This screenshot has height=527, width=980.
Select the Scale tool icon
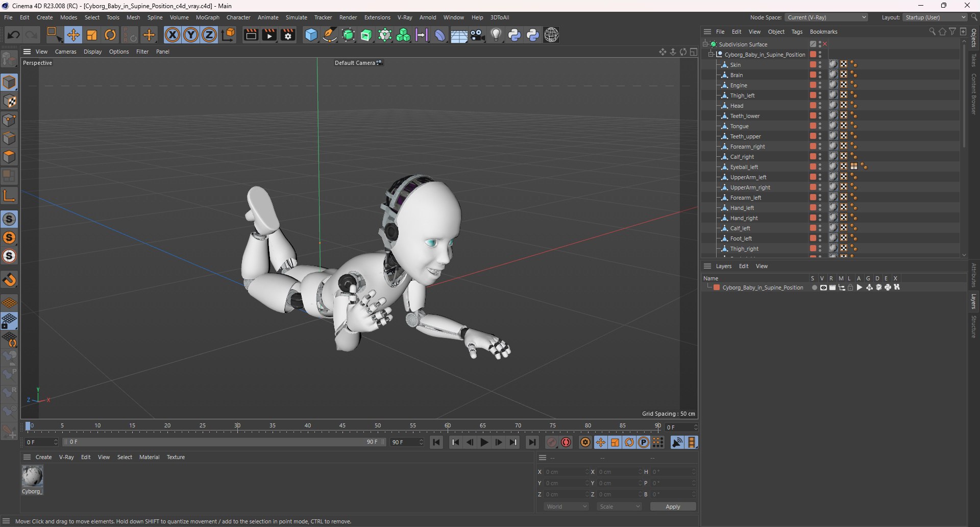(x=92, y=35)
